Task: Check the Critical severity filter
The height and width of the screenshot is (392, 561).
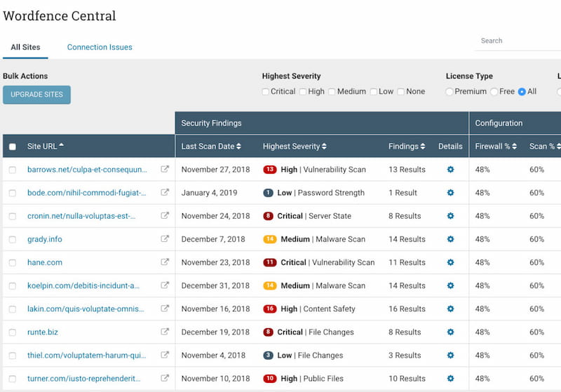Action: 266,92
